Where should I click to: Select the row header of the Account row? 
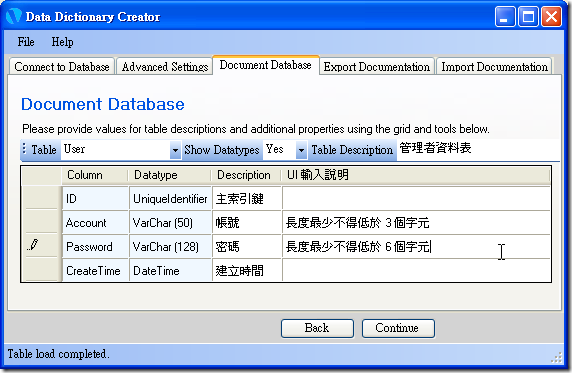click(41, 222)
